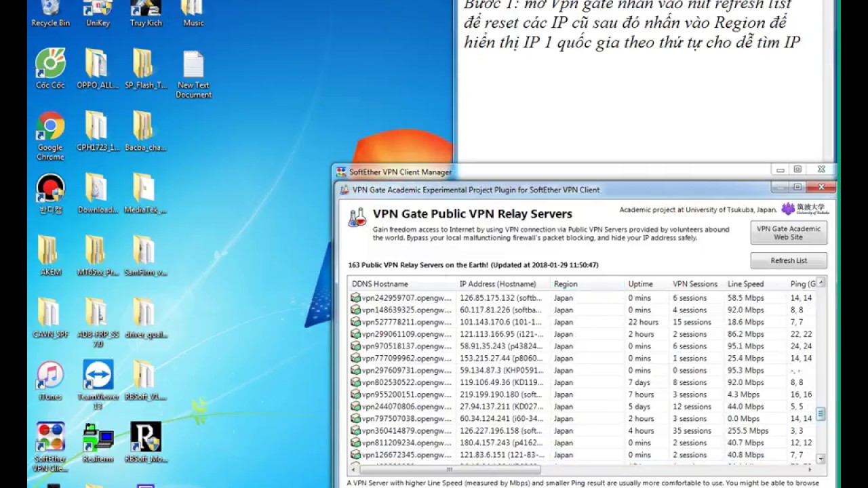Image resolution: width=868 pixels, height=488 pixels.
Task: Select the New Text Document file
Action: [194, 74]
